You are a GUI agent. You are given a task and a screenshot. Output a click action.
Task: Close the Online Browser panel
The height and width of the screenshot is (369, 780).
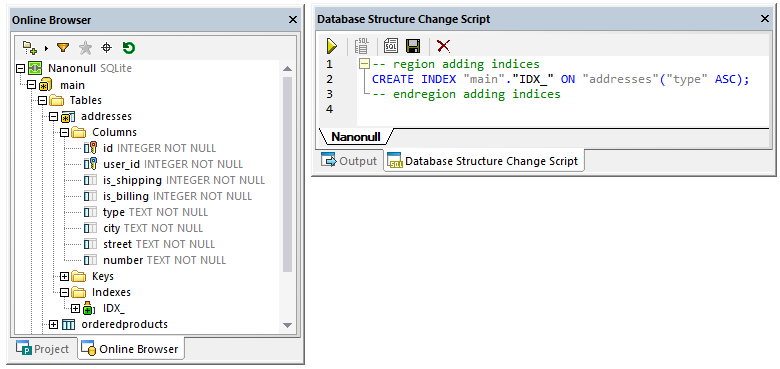pos(293,20)
